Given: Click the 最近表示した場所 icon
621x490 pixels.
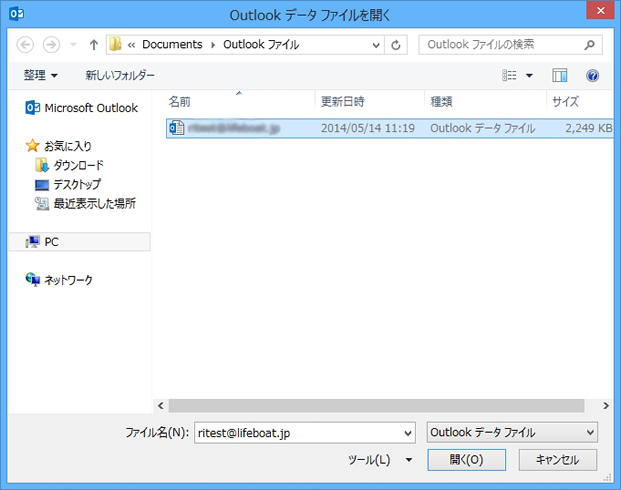Looking at the screenshot, I should pos(42,204).
